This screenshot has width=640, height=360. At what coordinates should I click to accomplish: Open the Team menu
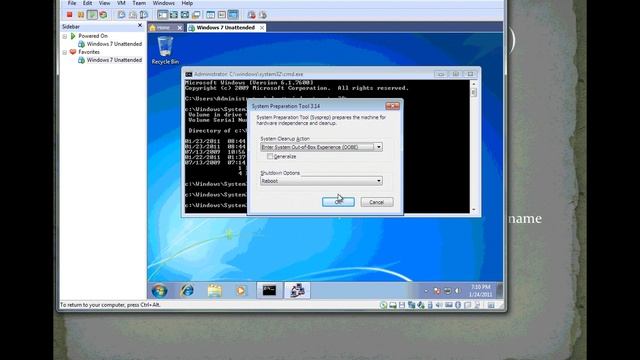coord(139,3)
